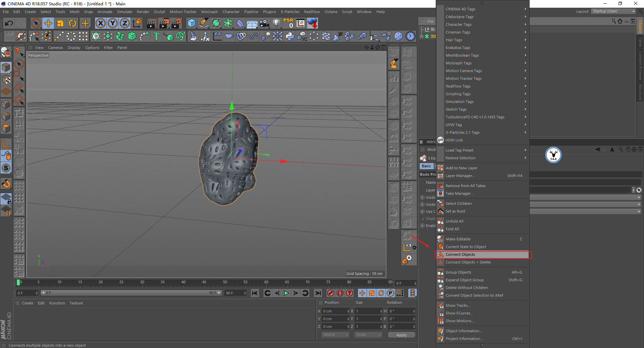
Task: Expand Load Tag Preset submenu
Action: 483,150
